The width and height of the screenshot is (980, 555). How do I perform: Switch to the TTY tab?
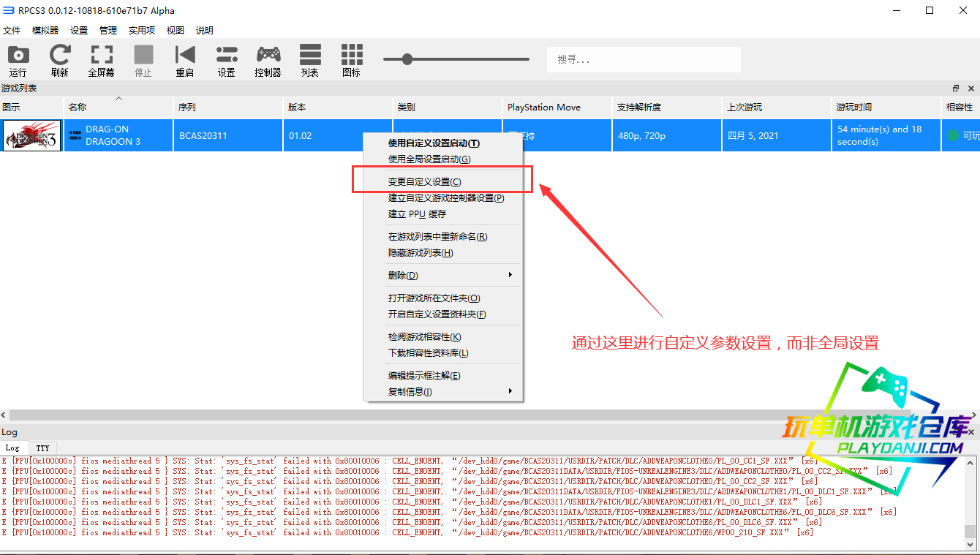click(x=43, y=448)
